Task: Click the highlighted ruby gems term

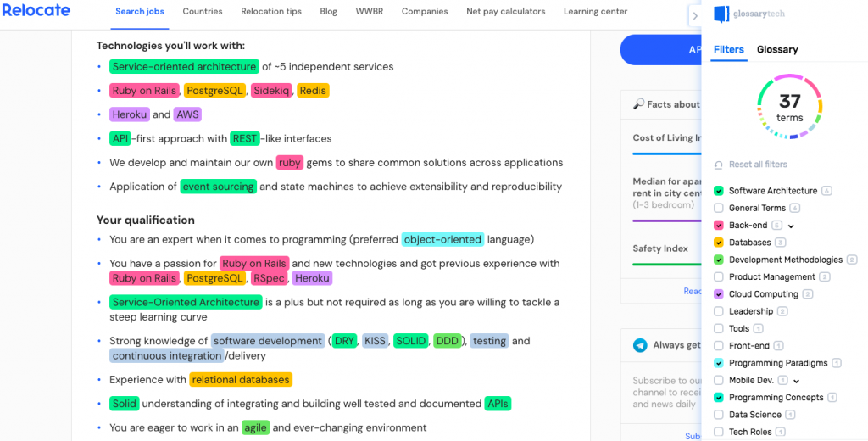Action: (x=290, y=162)
